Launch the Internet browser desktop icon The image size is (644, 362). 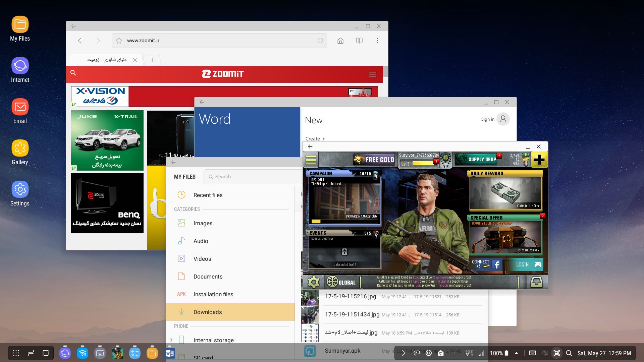[20, 70]
